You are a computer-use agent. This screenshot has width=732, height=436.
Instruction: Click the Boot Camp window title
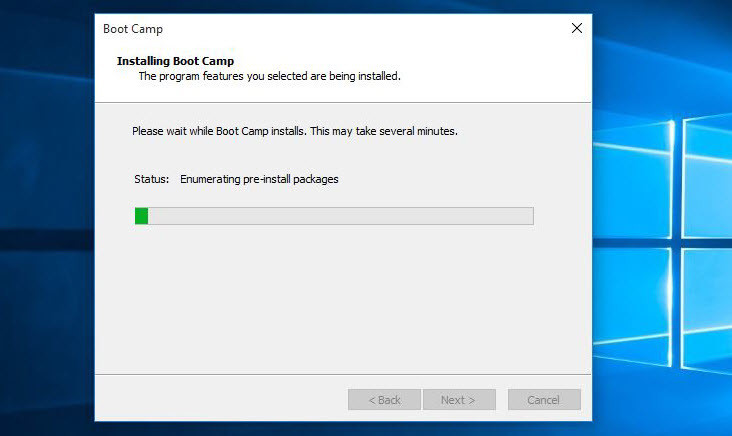(x=133, y=29)
